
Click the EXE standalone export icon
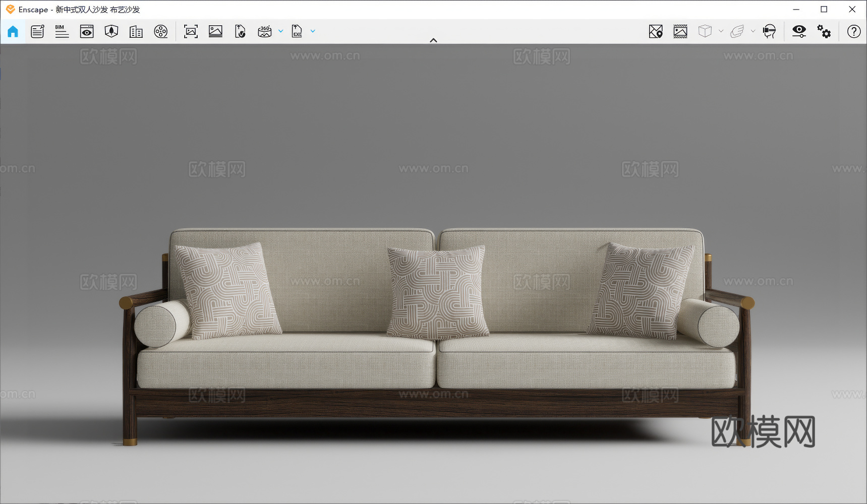297,31
